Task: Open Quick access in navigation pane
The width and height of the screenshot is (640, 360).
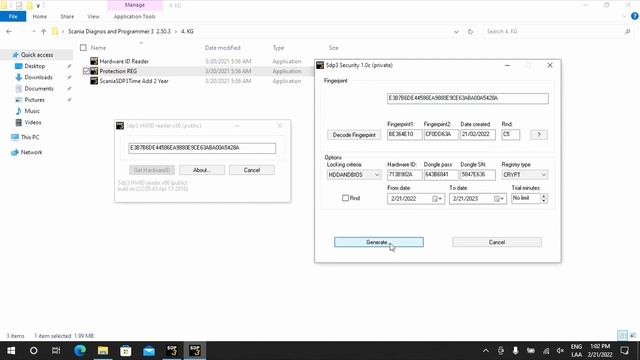Action: pyautogui.click(x=37, y=55)
